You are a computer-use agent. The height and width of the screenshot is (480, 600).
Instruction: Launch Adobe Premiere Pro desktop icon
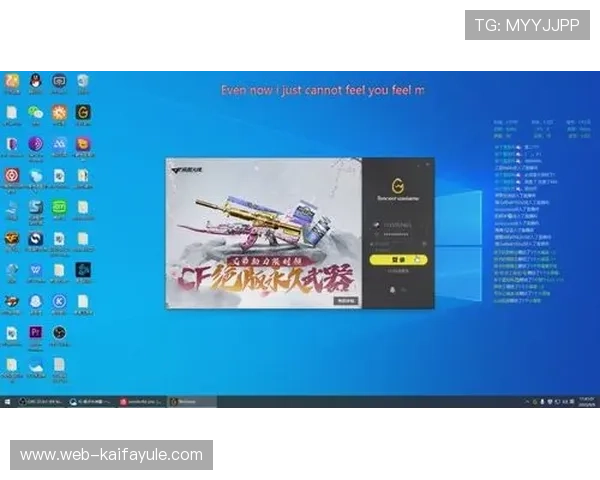36,332
